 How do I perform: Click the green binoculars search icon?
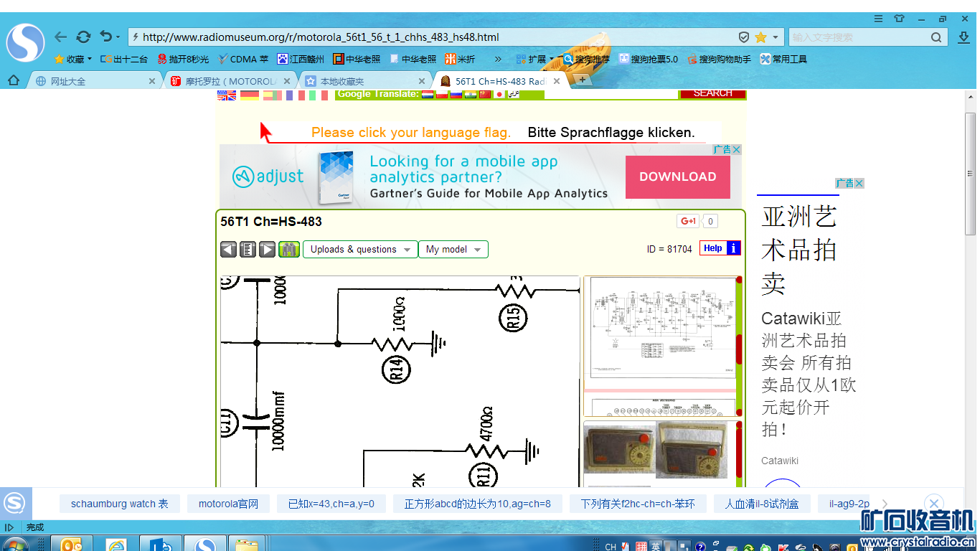click(289, 250)
